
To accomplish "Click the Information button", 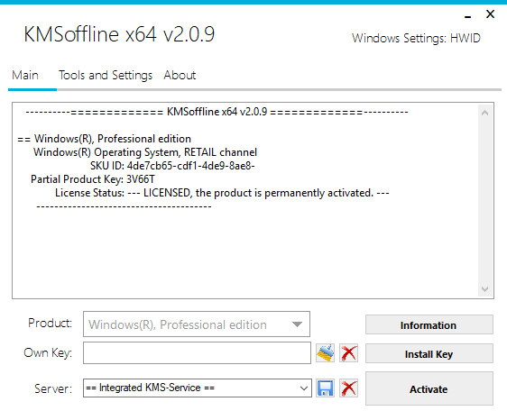I will (429, 324).
